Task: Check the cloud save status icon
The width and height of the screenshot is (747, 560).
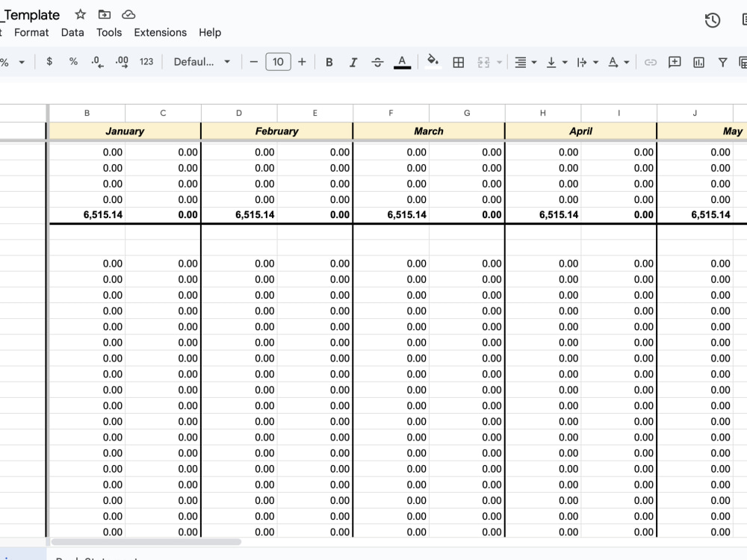Action: [128, 14]
